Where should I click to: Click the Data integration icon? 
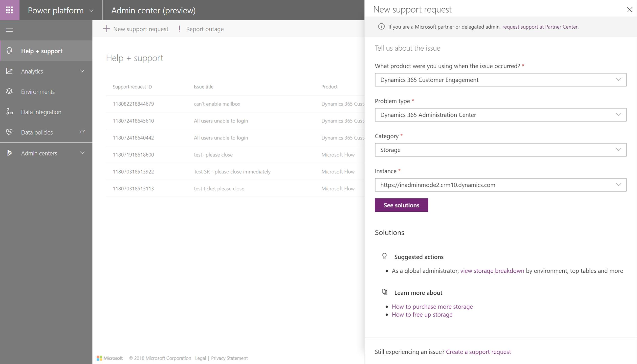click(9, 112)
